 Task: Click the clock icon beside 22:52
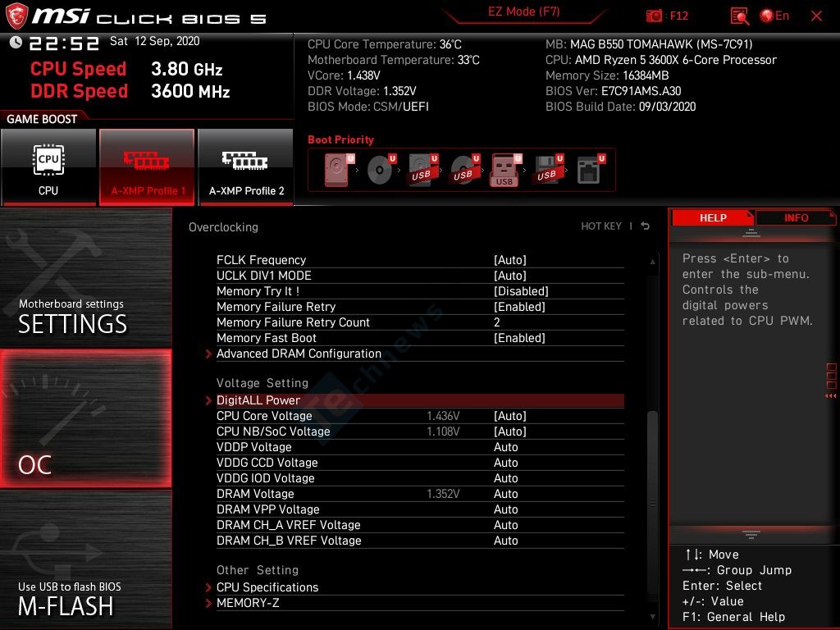tap(16, 42)
